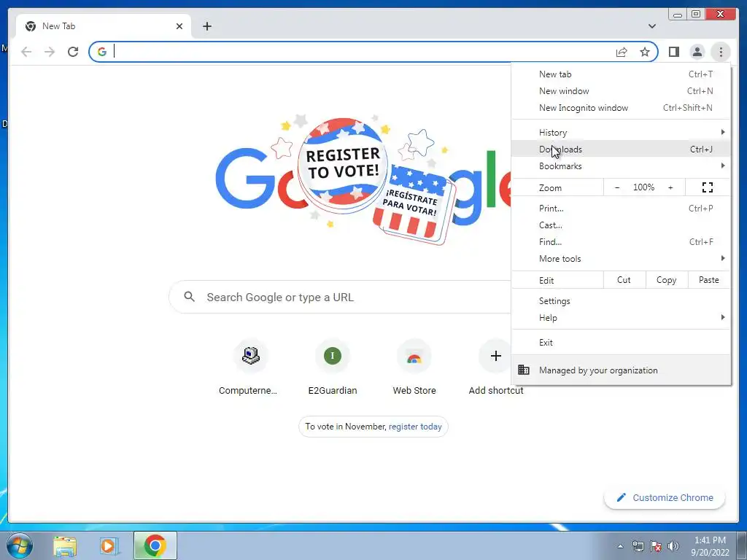Close the New Tab tab
This screenshot has height=560, width=747.
(179, 26)
